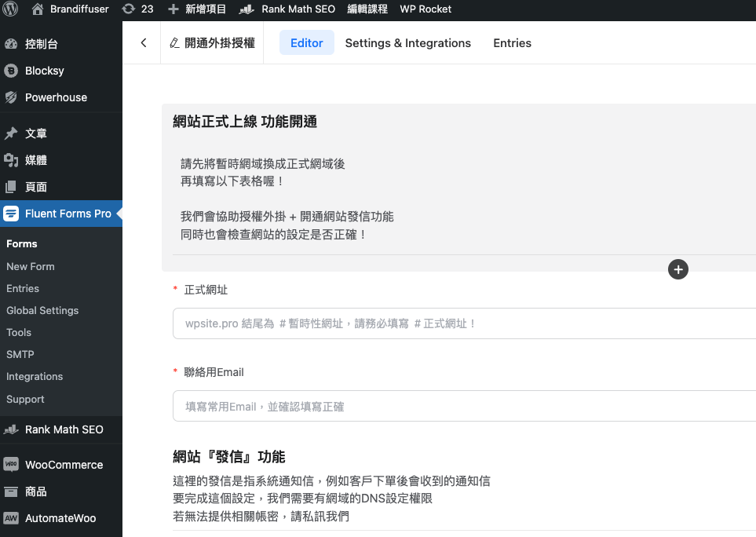Click the WordPress logo in the admin bar
This screenshot has height=537, width=756.
coord(9,9)
